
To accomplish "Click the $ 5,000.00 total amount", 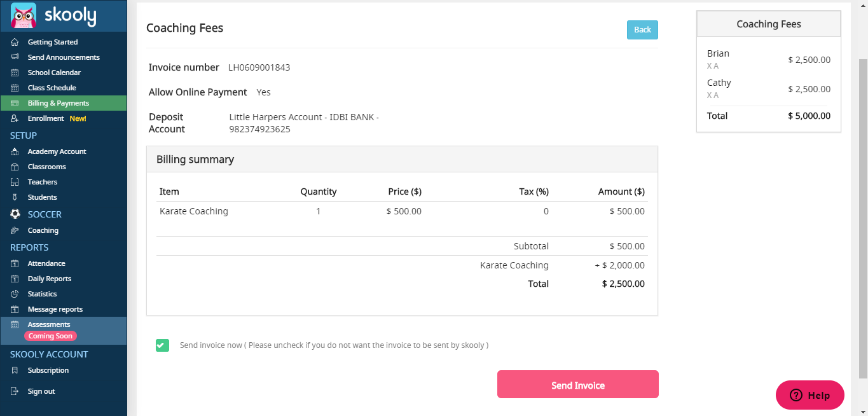I will pyautogui.click(x=809, y=116).
